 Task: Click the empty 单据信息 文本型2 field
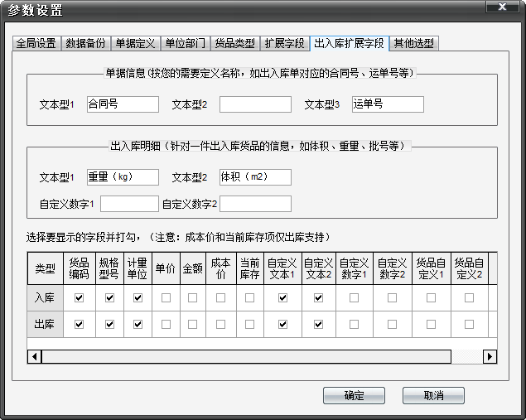point(255,104)
